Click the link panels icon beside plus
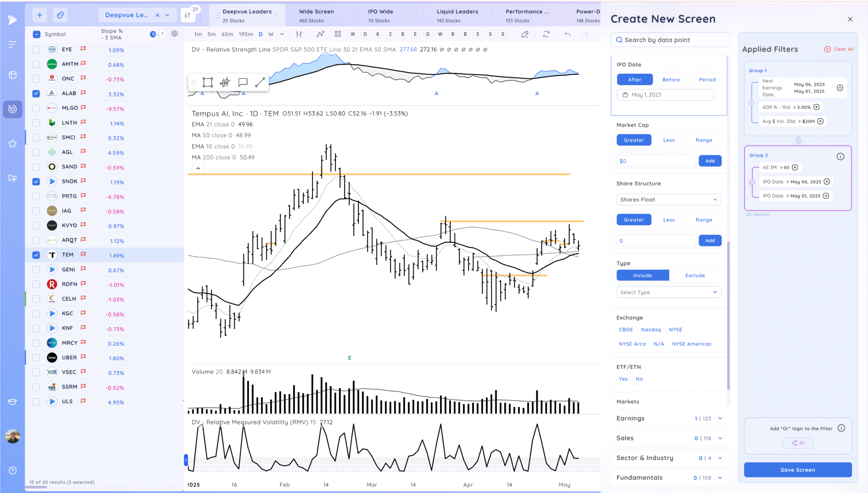This screenshot has width=868, height=493. 60,15
